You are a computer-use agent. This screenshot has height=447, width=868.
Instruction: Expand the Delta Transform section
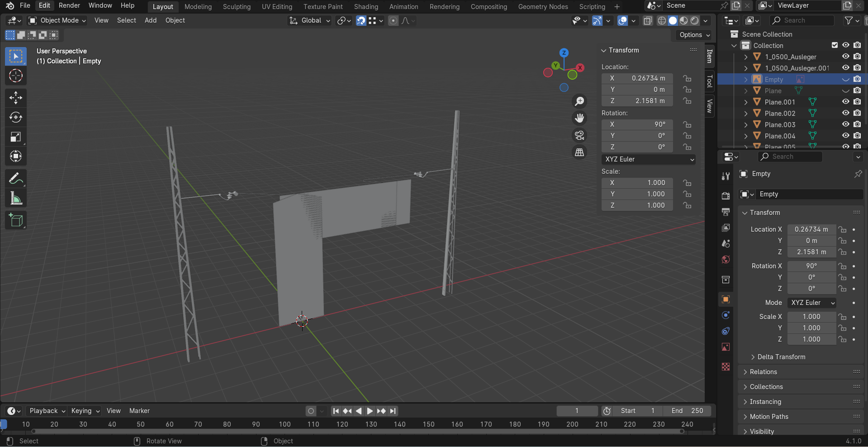click(x=781, y=357)
